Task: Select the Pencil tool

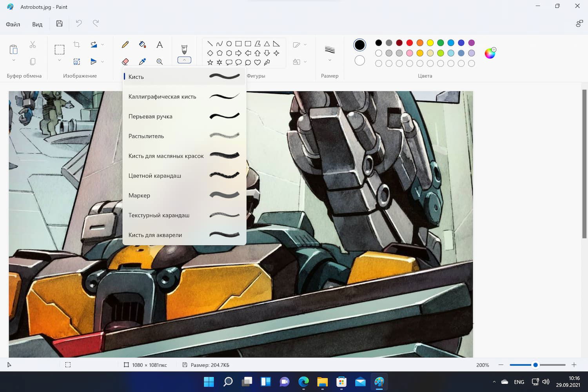Action: (125, 45)
